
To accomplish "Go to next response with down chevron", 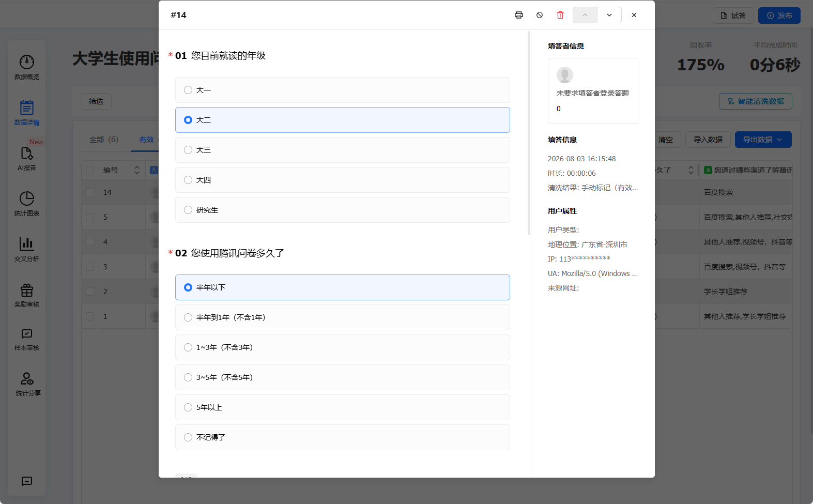I will pos(609,15).
